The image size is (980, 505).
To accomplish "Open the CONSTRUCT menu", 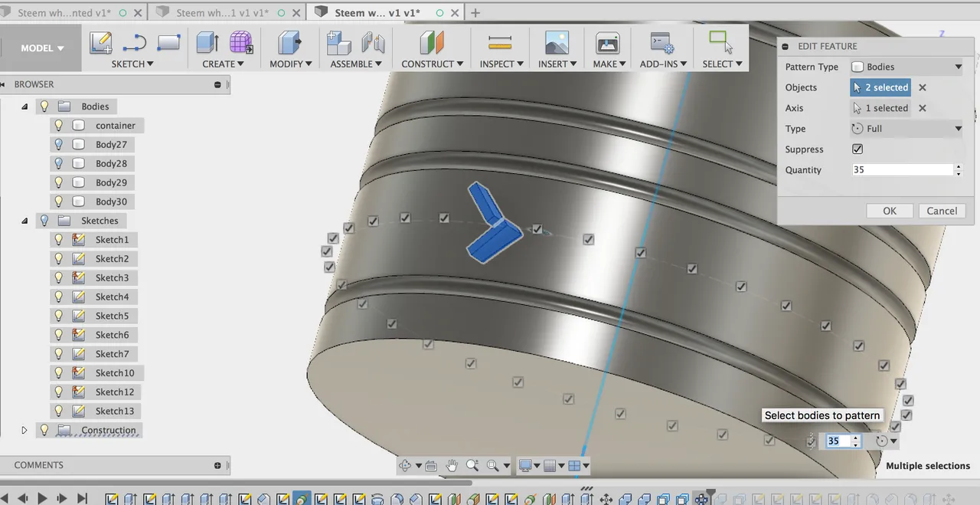I will pyautogui.click(x=433, y=64).
